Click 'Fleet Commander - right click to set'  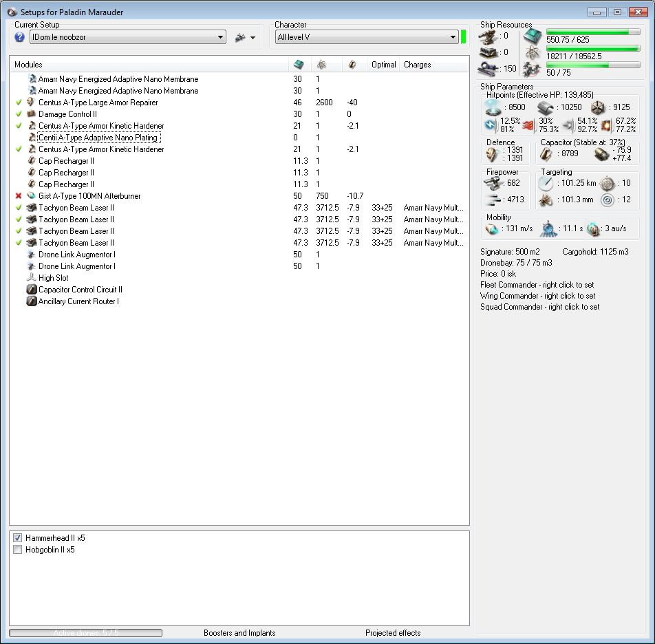(x=537, y=285)
